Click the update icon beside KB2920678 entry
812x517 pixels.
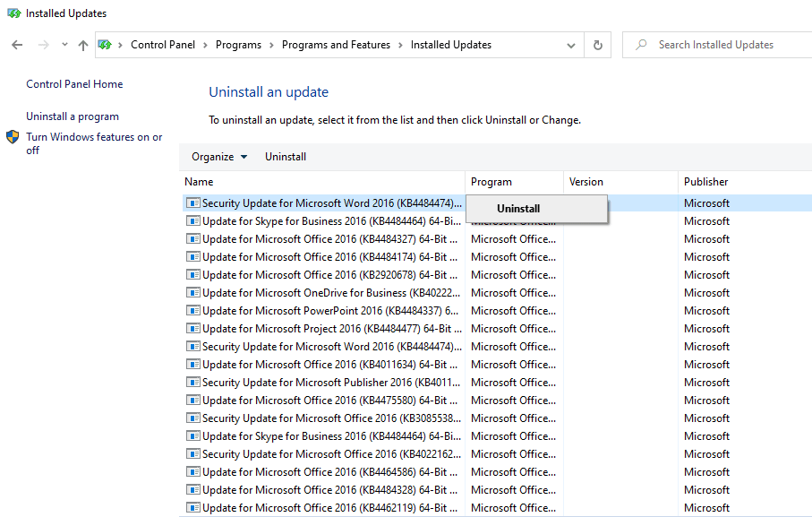coord(192,274)
